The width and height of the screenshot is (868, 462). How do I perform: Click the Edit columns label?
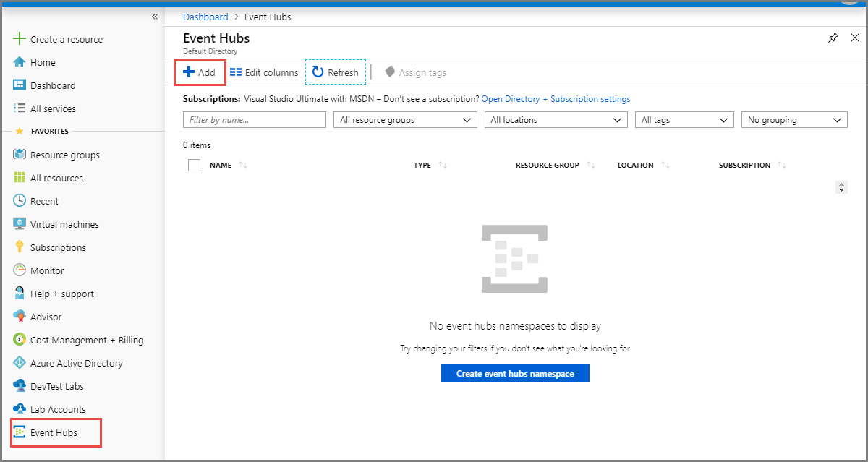(x=271, y=72)
